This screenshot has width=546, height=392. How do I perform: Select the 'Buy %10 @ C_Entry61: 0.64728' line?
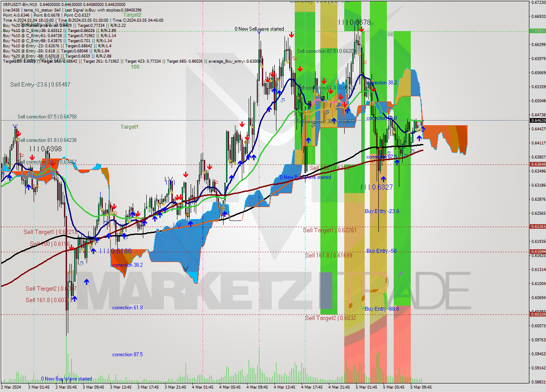tap(59, 35)
